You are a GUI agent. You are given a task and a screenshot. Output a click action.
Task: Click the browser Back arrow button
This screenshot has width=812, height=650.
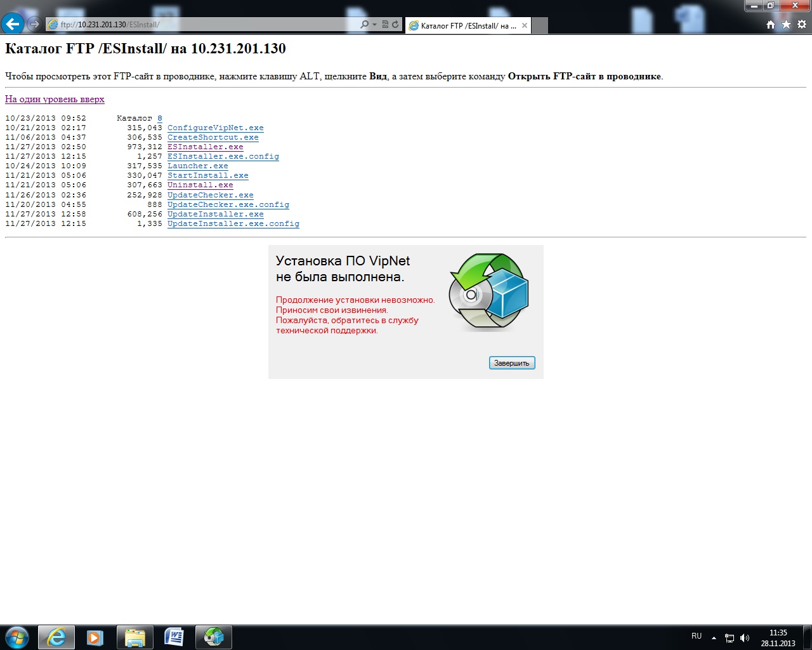coord(13,24)
